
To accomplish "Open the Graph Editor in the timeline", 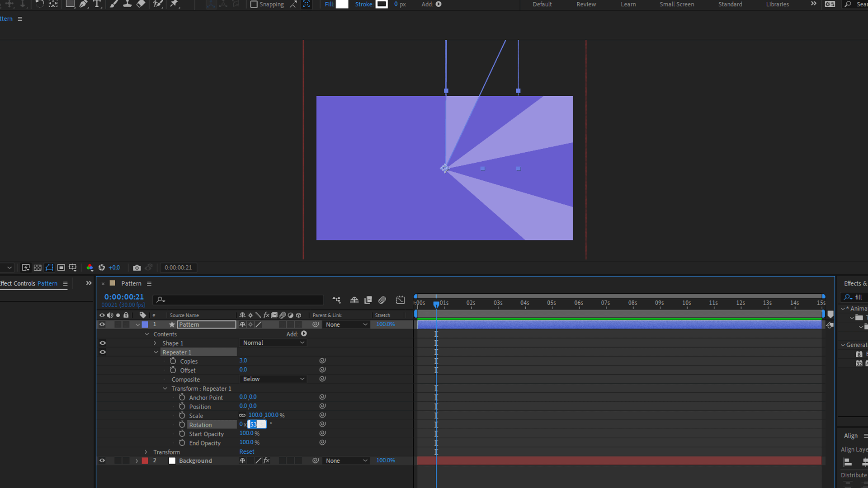I will pos(400,300).
